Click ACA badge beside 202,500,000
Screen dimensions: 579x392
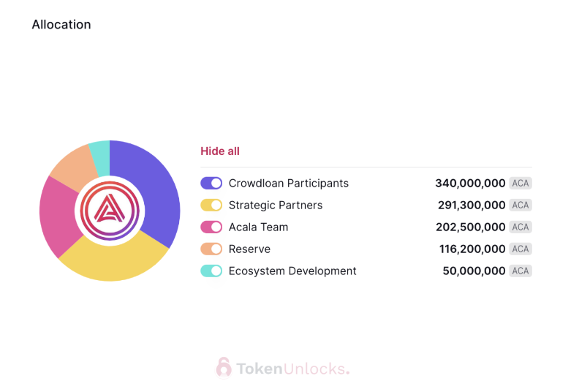[x=521, y=227]
